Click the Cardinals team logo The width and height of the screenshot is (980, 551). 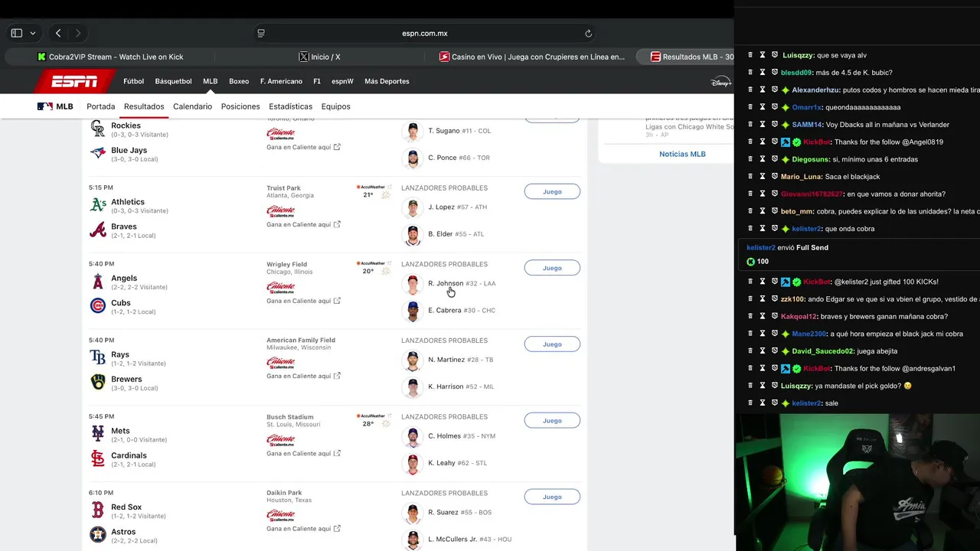tap(98, 458)
